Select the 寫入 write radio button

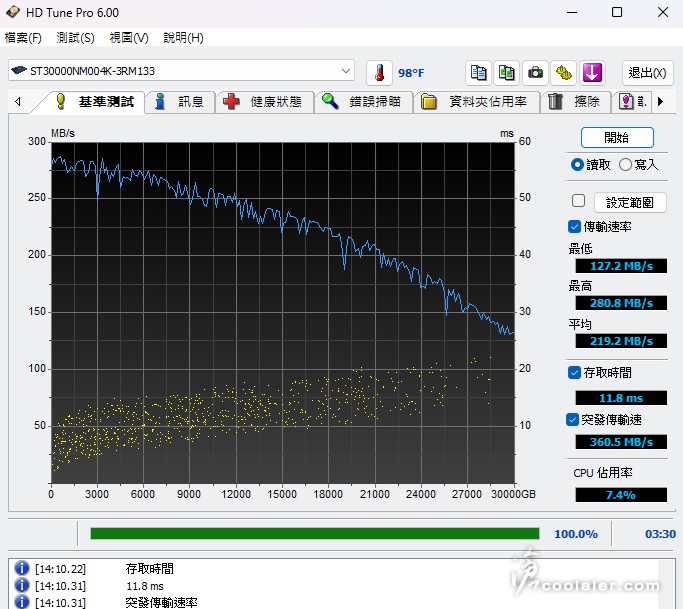pyautogui.click(x=625, y=165)
